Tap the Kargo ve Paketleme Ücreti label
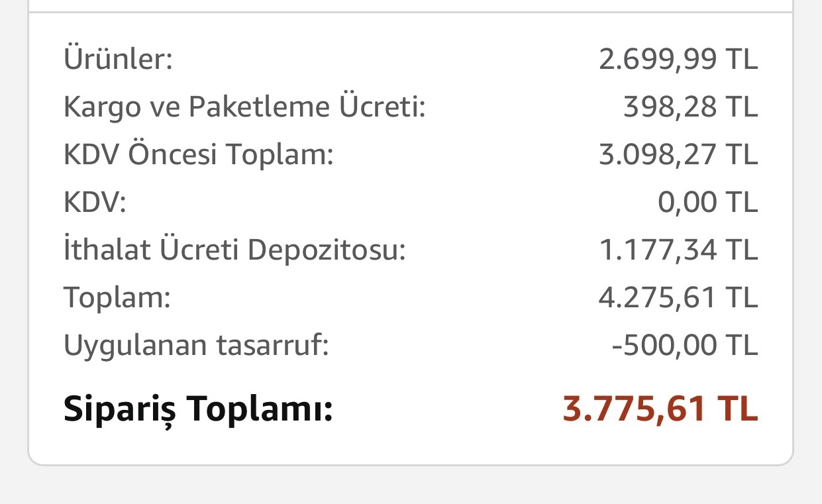The width and height of the screenshot is (822, 504). pyautogui.click(x=244, y=107)
